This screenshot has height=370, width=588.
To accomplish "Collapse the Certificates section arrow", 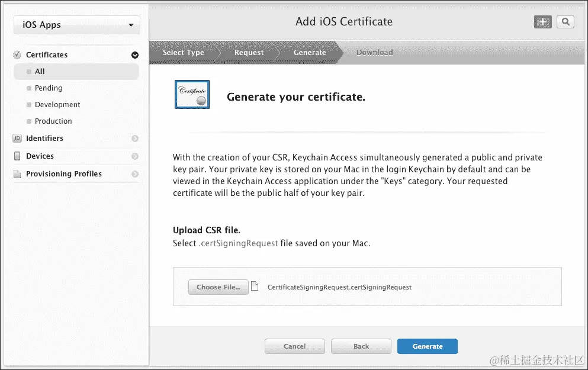I will coord(135,55).
